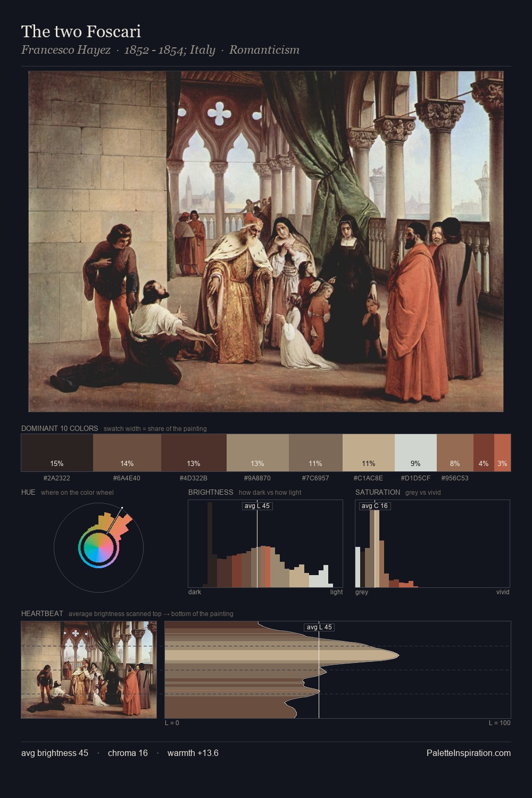Click the hex code '#D1D5CF'

pyautogui.click(x=415, y=478)
